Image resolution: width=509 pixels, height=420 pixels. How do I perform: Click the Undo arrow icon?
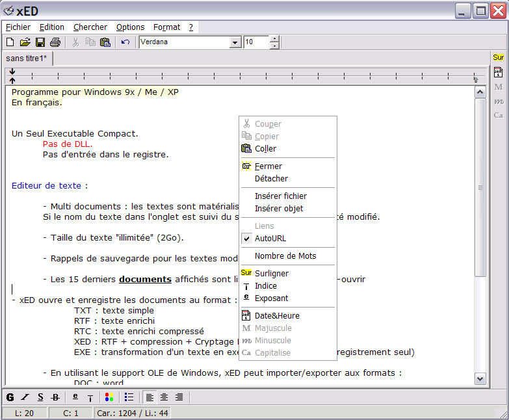[125, 42]
